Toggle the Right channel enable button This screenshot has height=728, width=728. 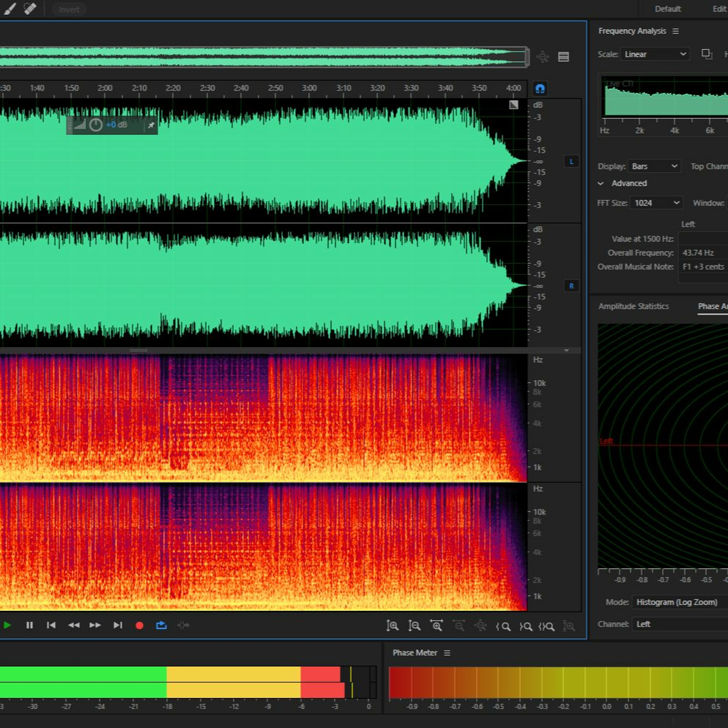571,286
